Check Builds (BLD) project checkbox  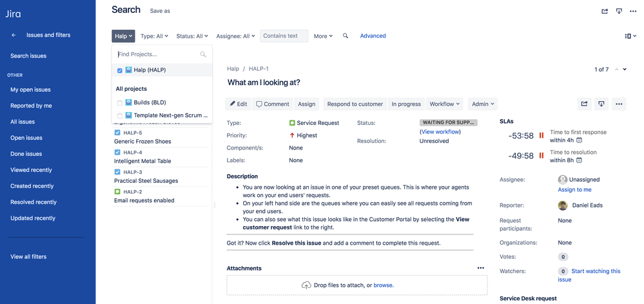[119, 103]
